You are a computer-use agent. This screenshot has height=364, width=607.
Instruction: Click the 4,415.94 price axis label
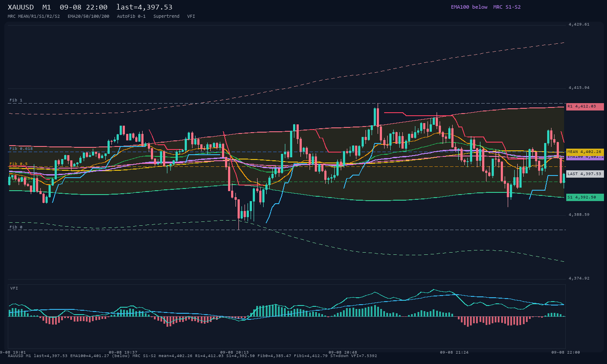click(579, 88)
